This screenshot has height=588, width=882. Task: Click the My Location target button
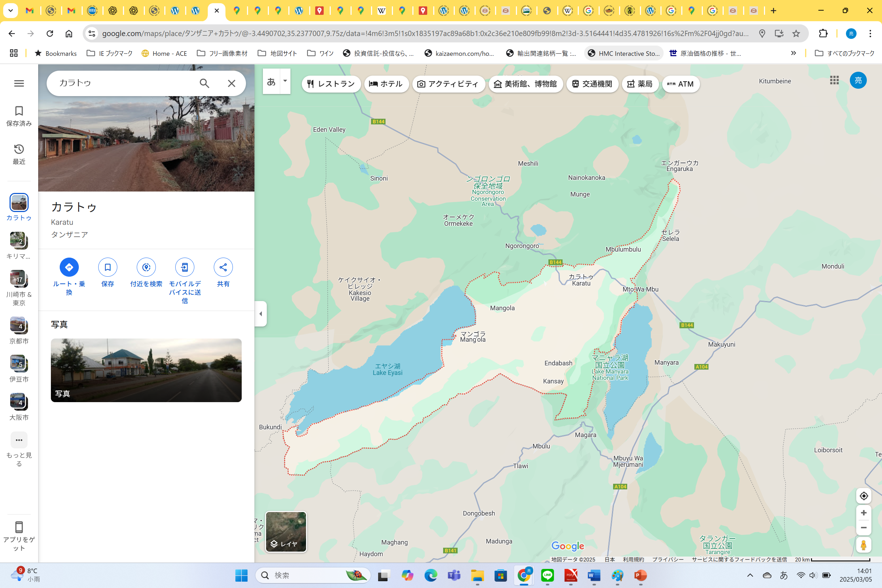click(864, 496)
